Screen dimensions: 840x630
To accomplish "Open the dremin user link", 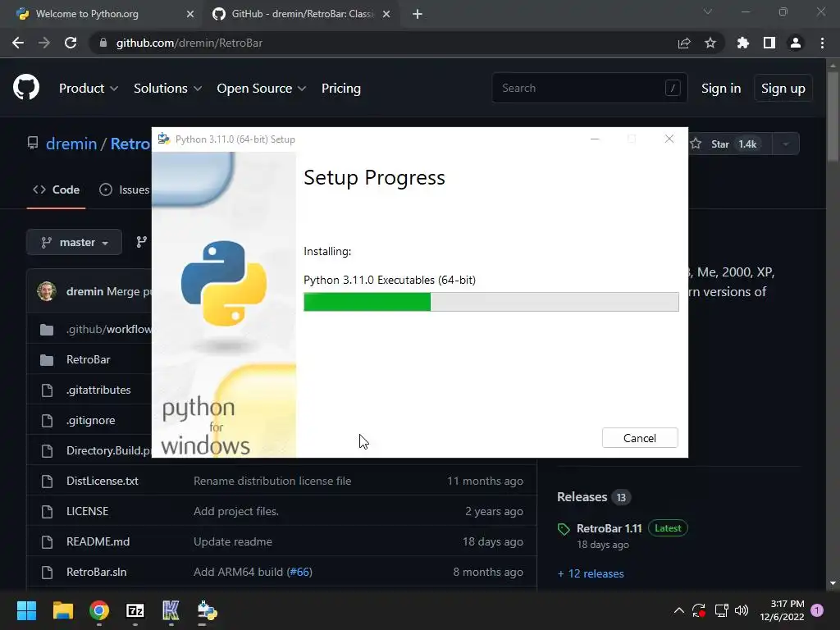I will click(x=71, y=144).
